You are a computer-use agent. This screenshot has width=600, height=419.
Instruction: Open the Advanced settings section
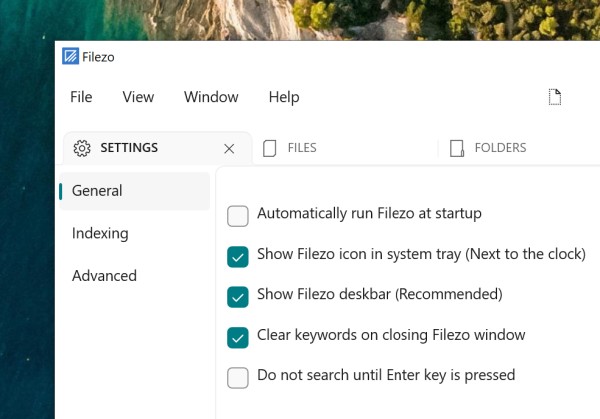[104, 276]
